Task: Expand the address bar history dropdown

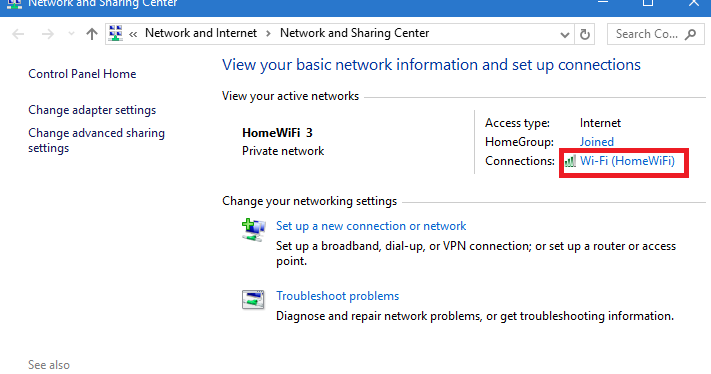Action: pos(565,34)
